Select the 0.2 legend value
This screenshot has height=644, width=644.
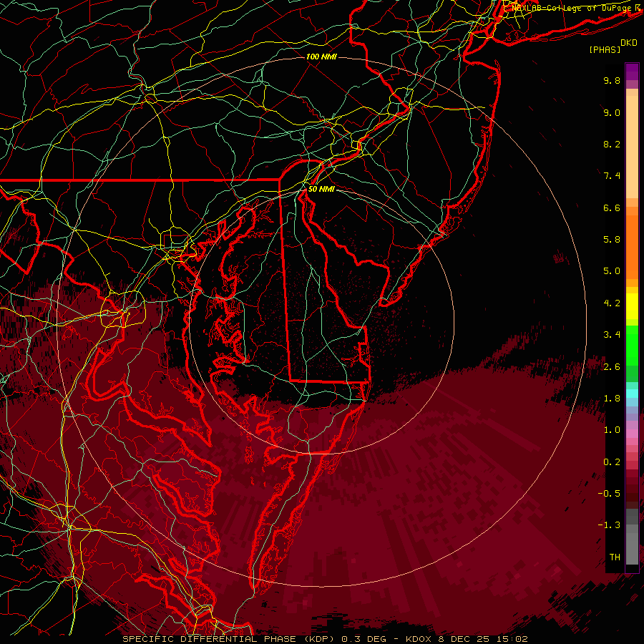click(x=612, y=462)
